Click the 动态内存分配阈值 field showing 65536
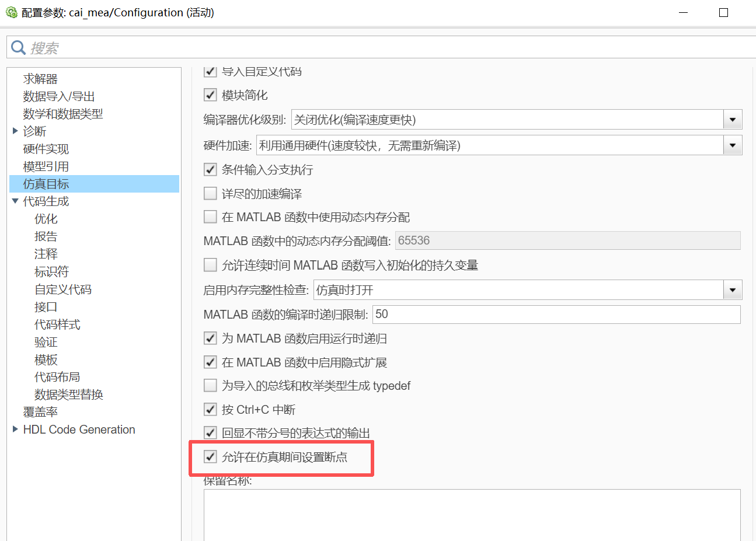The image size is (756, 541). pyautogui.click(x=567, y=240)
